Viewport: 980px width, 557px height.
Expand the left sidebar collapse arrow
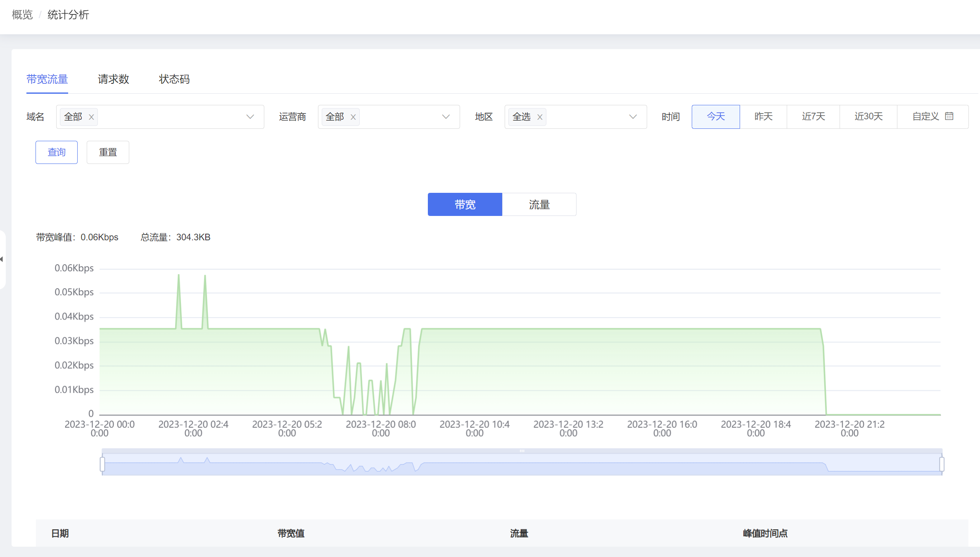tap(2, 259)
